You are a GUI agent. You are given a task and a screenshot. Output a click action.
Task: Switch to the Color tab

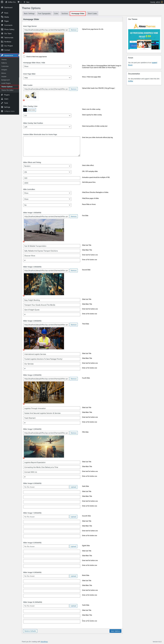tap(56, 13)
